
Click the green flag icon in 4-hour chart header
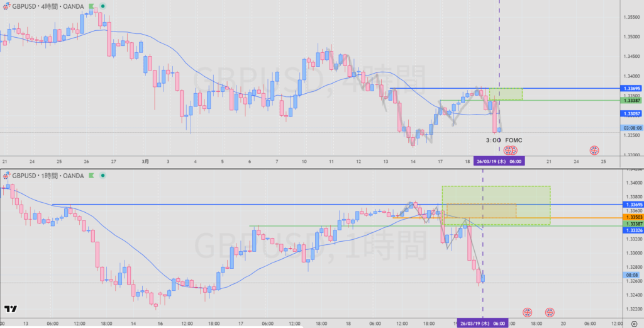click(x=92, y=7)
